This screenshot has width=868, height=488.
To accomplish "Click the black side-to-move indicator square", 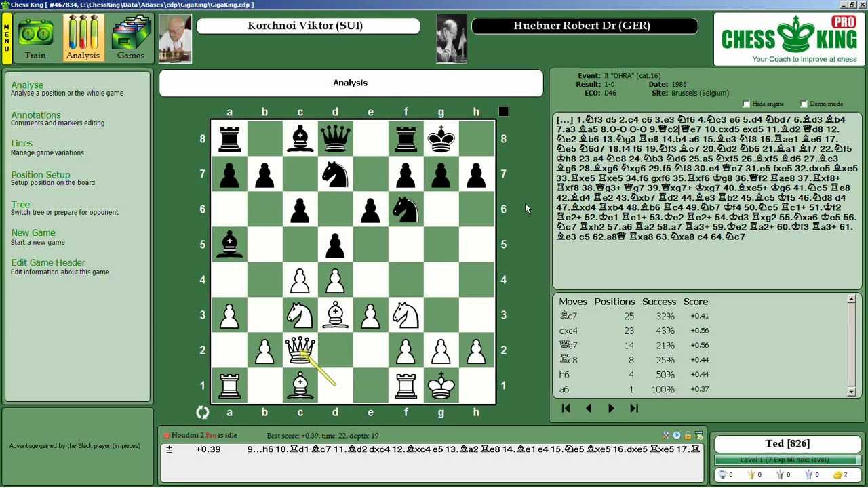I will point(503,112).
